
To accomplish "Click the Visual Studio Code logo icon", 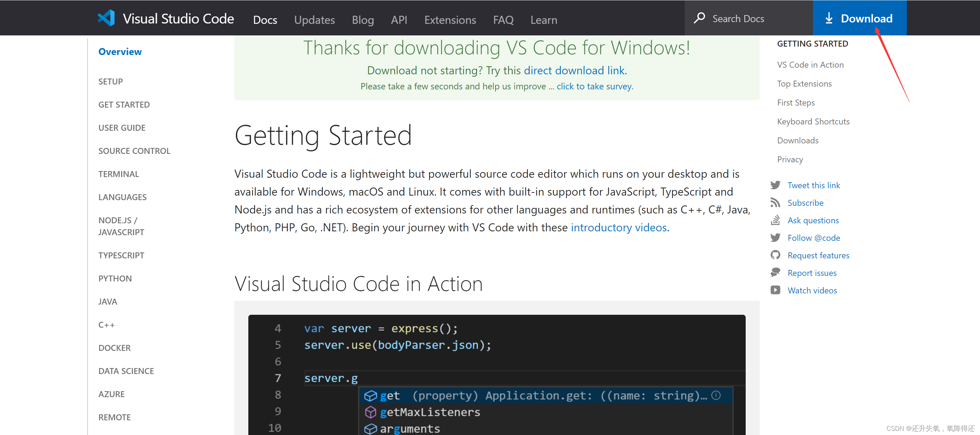I will point(106,18).
